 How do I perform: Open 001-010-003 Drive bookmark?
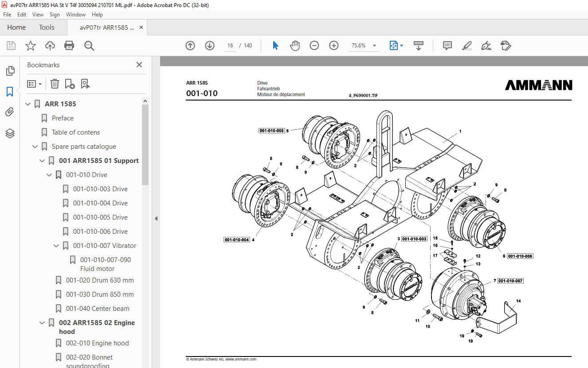(x=100, y=189)
